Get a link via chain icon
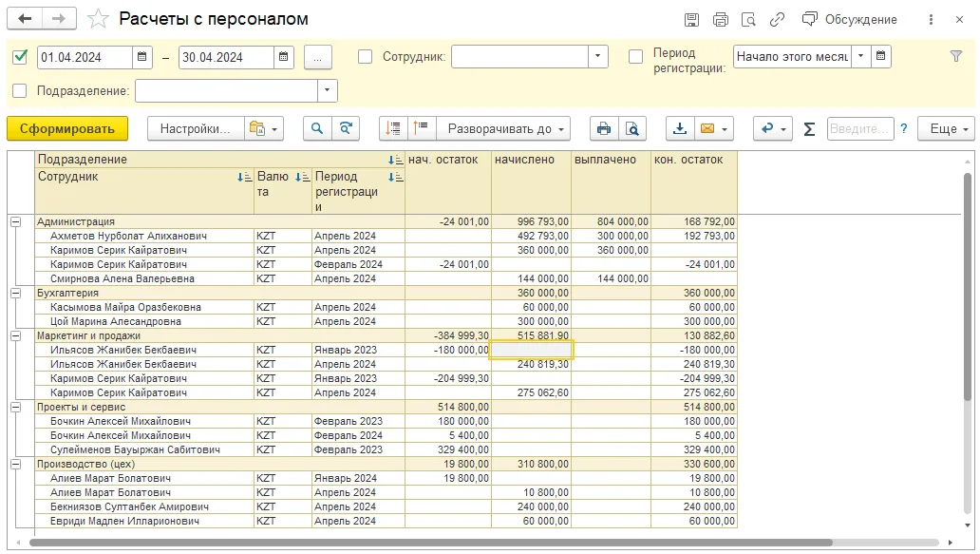The image size is (980, 554). [777, 20]
